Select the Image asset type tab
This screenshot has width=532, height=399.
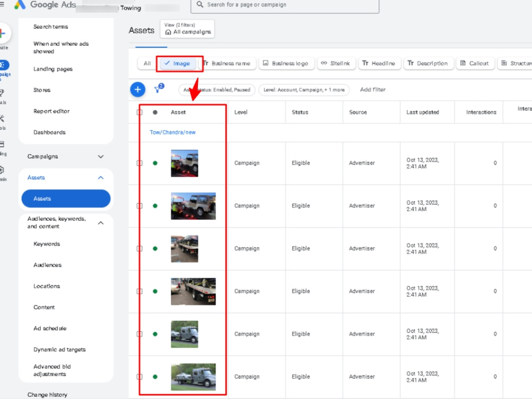[177, 63]
